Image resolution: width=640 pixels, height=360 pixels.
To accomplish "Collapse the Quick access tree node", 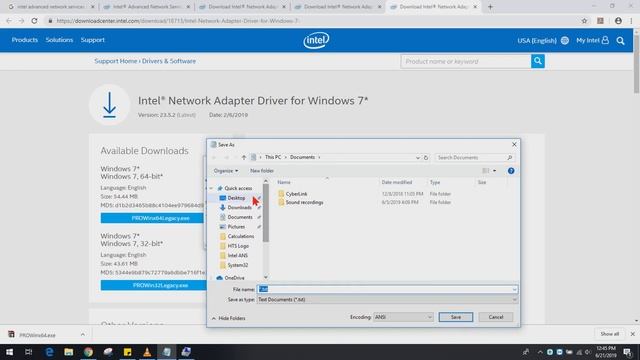I will pyautogui.click(x=211, y=188).
